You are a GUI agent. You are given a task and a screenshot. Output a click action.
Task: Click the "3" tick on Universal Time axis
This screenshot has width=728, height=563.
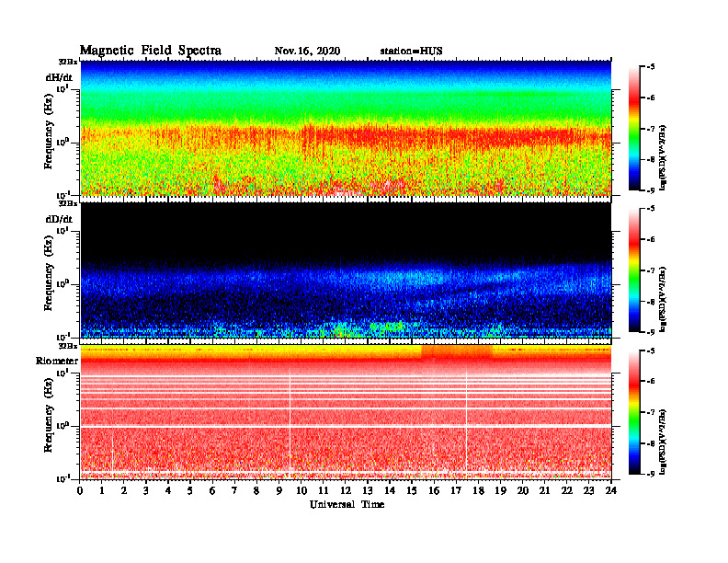coord(146,491)
